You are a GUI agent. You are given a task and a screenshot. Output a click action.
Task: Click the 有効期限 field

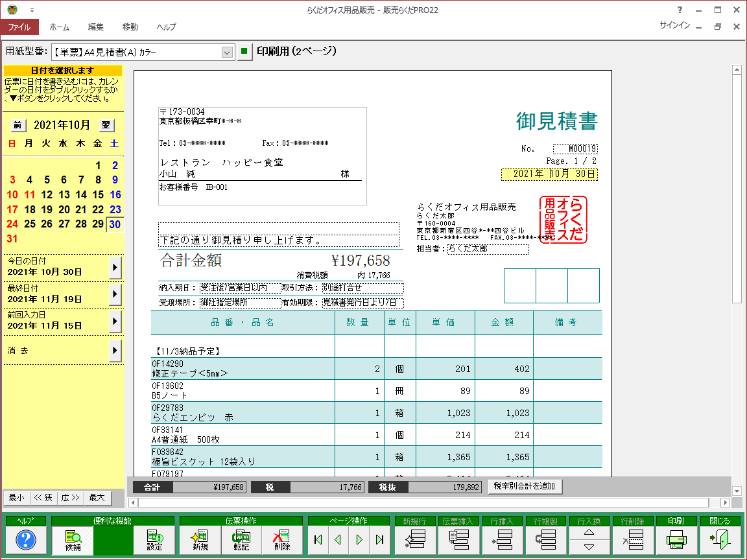pos(362,303)
